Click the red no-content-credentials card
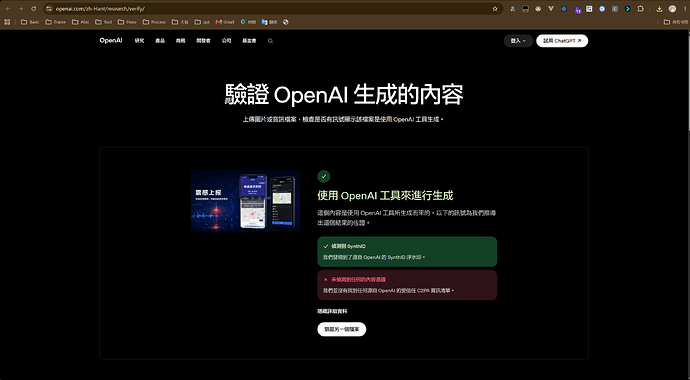The height and width of the screenshot is (380, 690). point(407,285)
